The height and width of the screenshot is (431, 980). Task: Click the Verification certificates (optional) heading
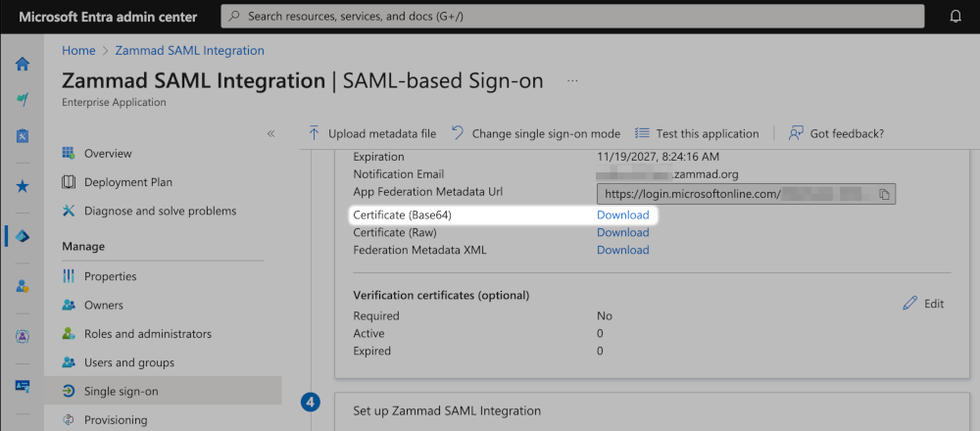(441, 294)
